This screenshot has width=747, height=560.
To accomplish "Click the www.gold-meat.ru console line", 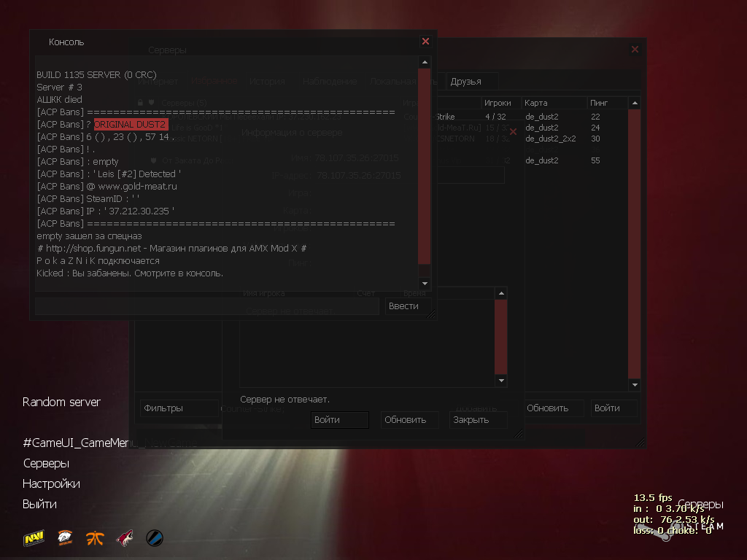I will pos(107,186).
